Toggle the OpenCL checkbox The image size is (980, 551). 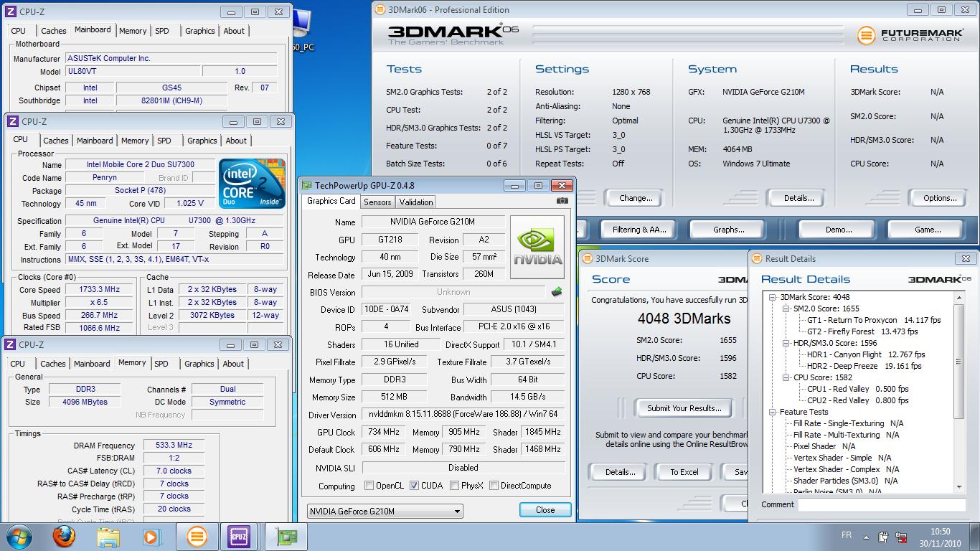coord(369,486)
